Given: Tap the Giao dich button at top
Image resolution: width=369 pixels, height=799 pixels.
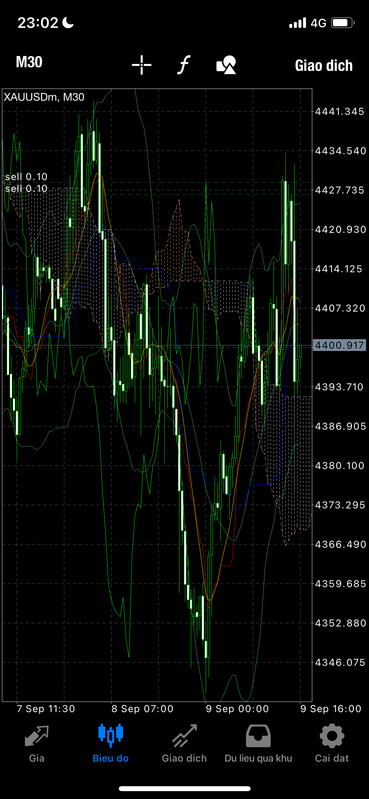Looking at the screenshot, I should (324, 66).
